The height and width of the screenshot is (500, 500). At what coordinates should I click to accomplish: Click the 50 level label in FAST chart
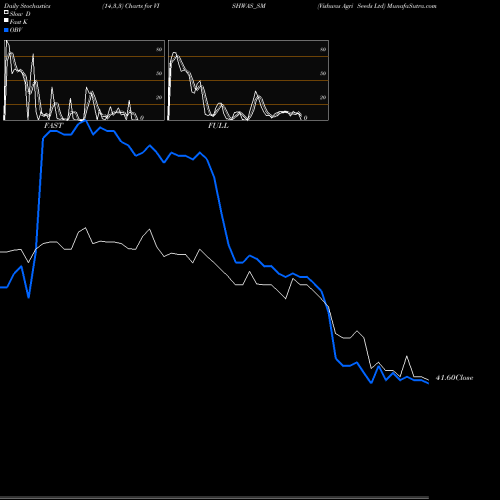click(x=159, y=73)
